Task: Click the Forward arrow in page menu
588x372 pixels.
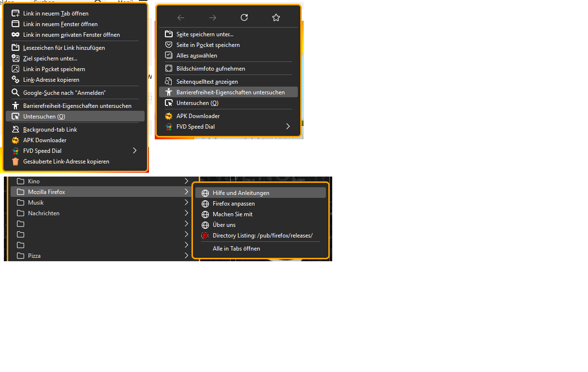Action: click(x=213, y=17)
